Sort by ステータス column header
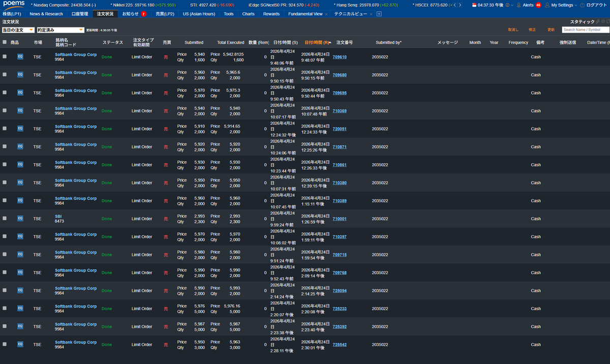This screenshot has height=364, width=610. [112, 43]
